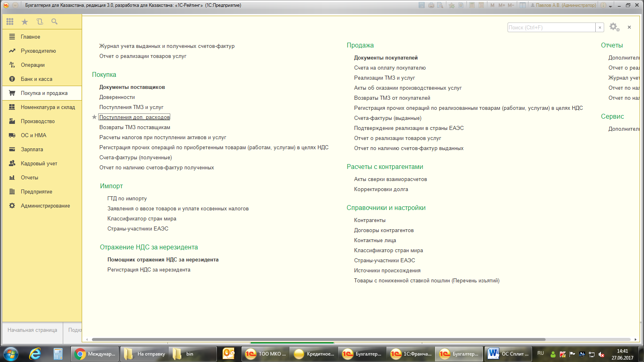Open the Предприятие section

tap(42, 191)
